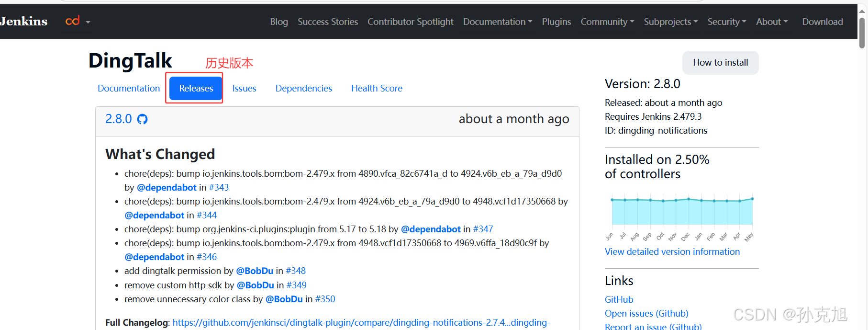
Task: Open pull request #343
Action: point(219,187)
